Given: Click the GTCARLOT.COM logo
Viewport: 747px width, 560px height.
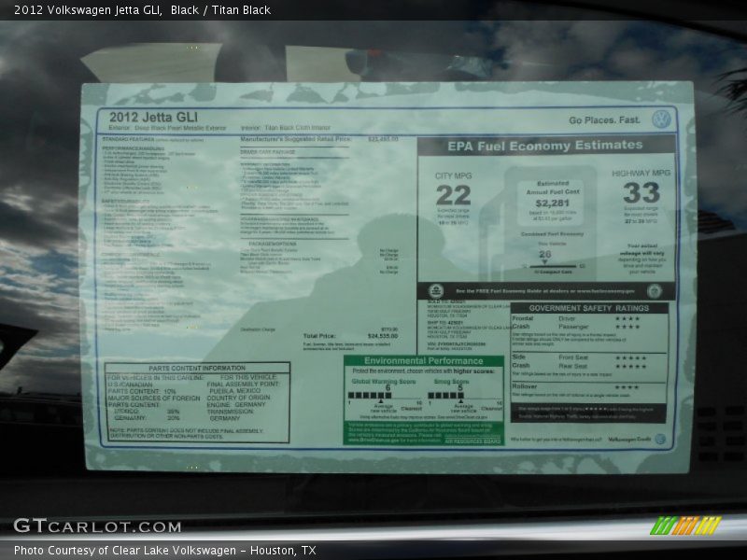Looking at the screenshot, I should 97,525.
